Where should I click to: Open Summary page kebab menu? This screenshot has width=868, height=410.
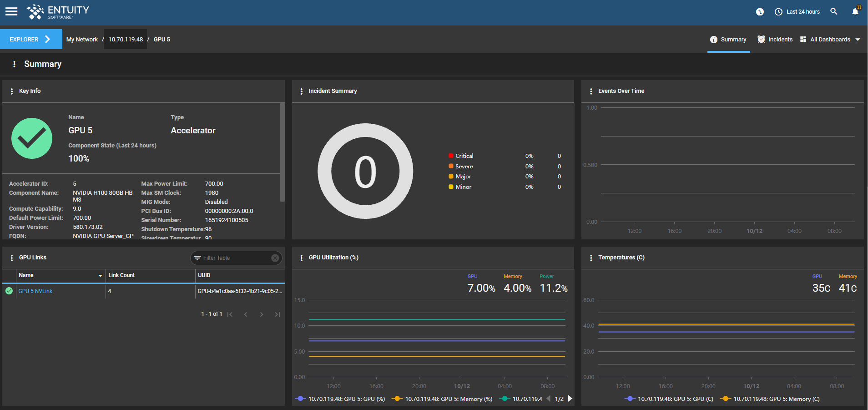point(14,64)
